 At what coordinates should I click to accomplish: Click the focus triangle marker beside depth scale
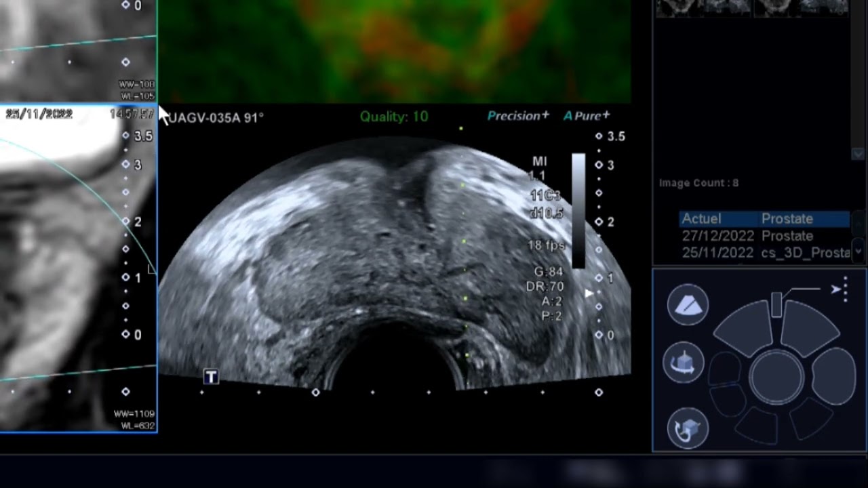coord(589,293)
